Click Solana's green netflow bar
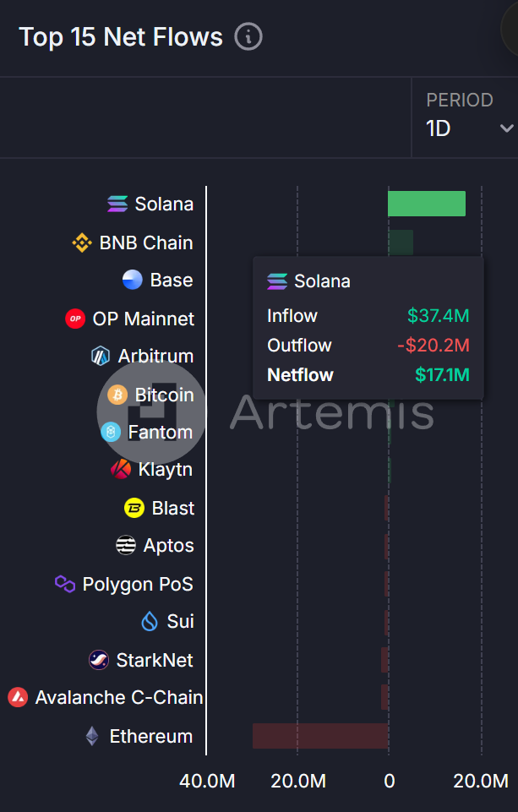This screenshot has height=812, width=518. (427, 203)
